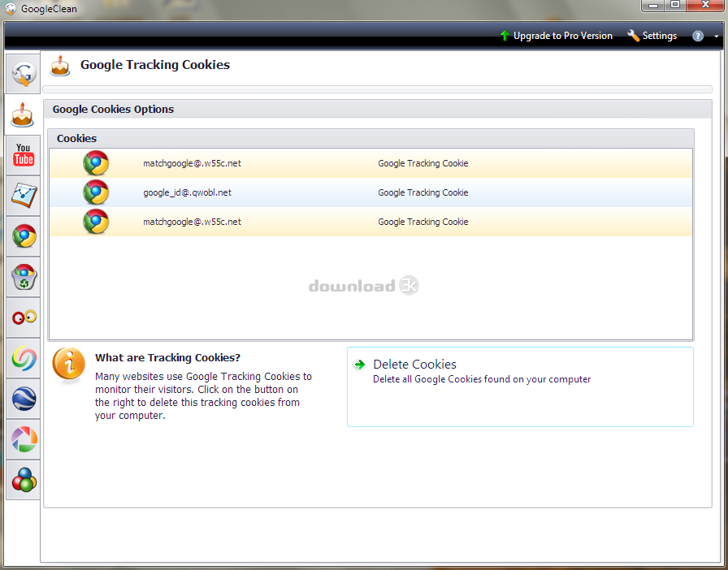
Task: Open the Google Earth globe section
Action: pyautogui.click(x=24, y=399)
